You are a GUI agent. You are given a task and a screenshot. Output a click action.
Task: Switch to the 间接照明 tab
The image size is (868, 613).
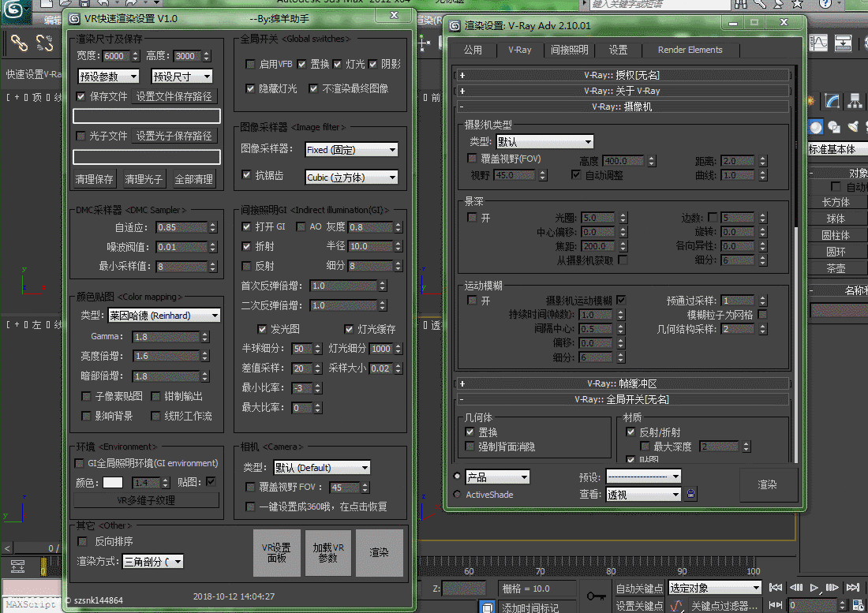569,50
